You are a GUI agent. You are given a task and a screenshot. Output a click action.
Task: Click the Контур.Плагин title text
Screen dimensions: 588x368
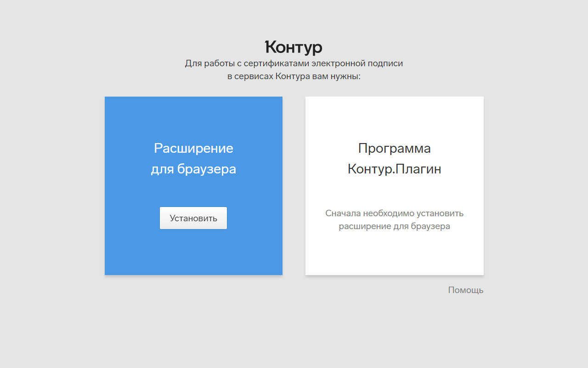(x=394, y=168)
